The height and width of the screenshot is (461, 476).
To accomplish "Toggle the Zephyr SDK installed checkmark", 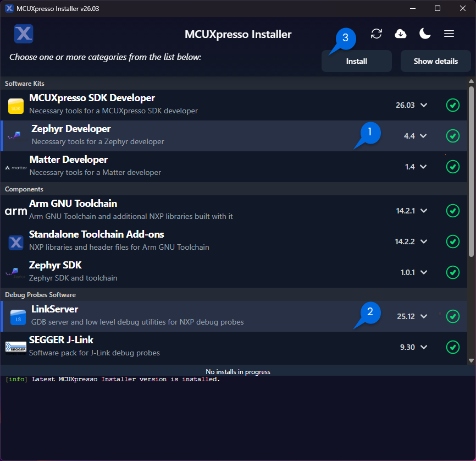I will pos(452,272).
